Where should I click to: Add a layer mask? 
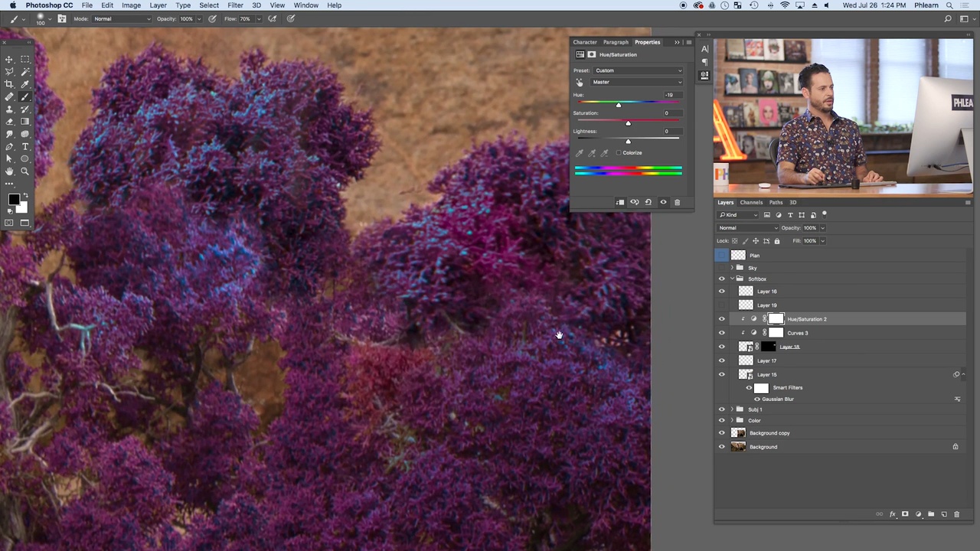coord(905,514)
